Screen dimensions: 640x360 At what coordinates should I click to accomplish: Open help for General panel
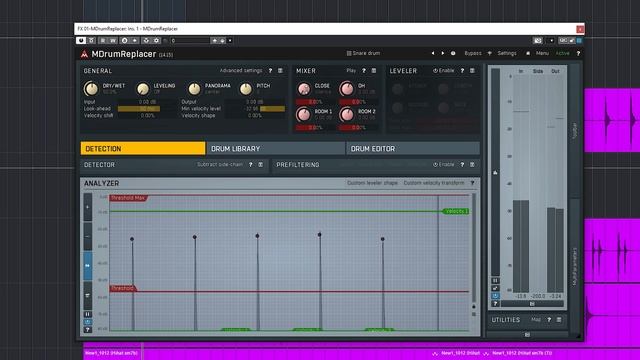pyautogui.click(x=270, y=71)
